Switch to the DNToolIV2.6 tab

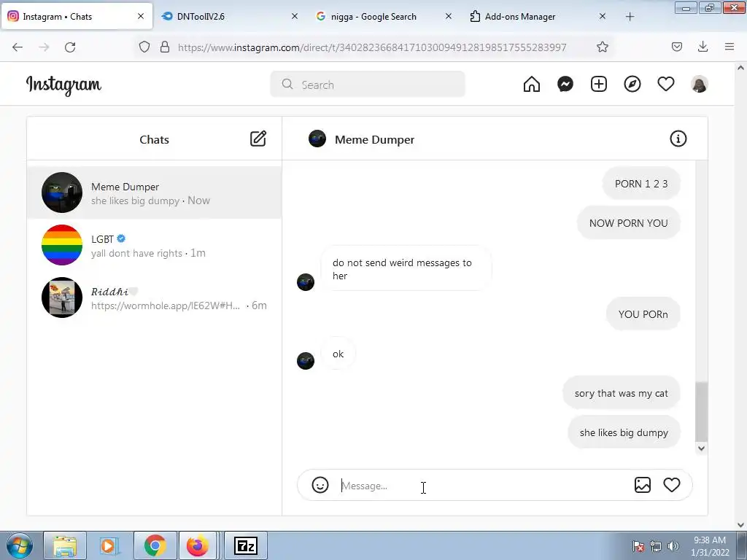click(x=231, y=17)
